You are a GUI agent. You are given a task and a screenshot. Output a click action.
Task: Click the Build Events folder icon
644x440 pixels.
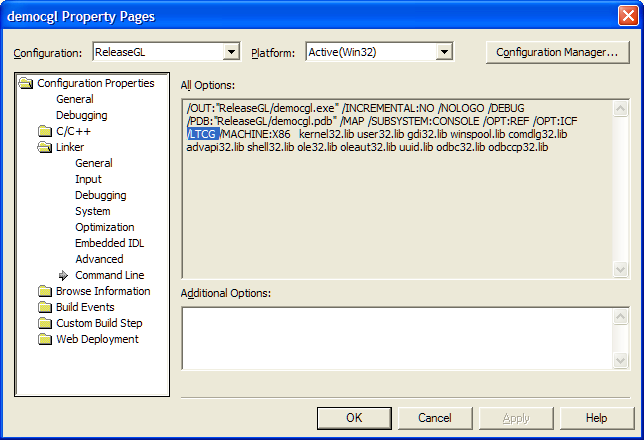click(x=45, y=307)
